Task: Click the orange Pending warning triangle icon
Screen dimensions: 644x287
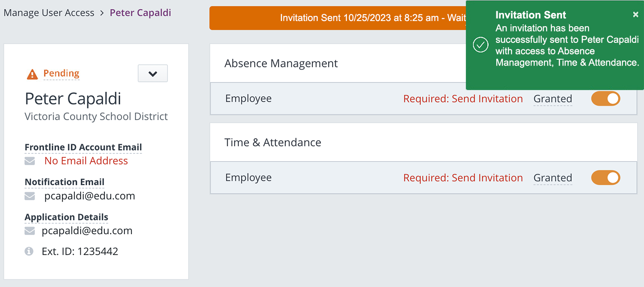Action: click(32, 74)
